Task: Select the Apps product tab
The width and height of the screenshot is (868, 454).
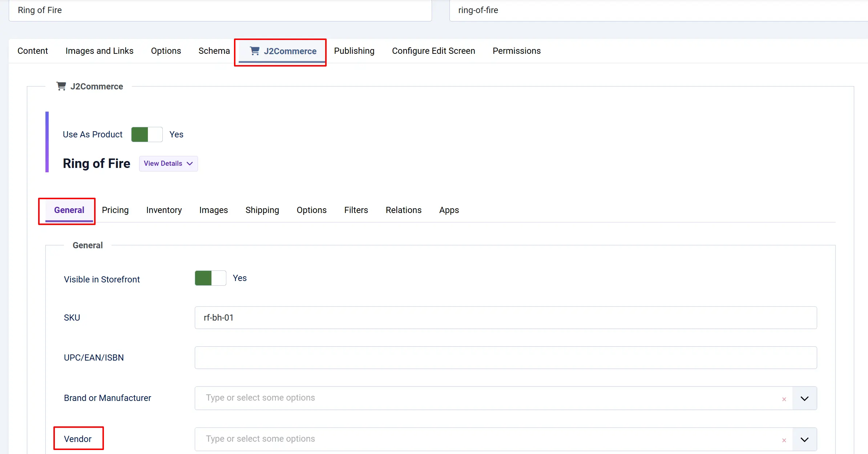Action: click(449, 210)
